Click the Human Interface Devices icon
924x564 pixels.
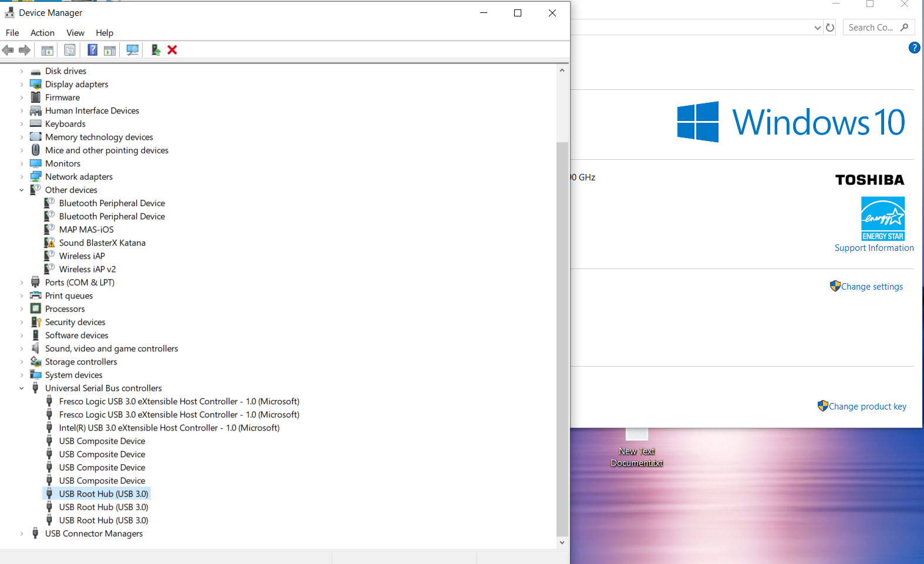coord(36,110)
